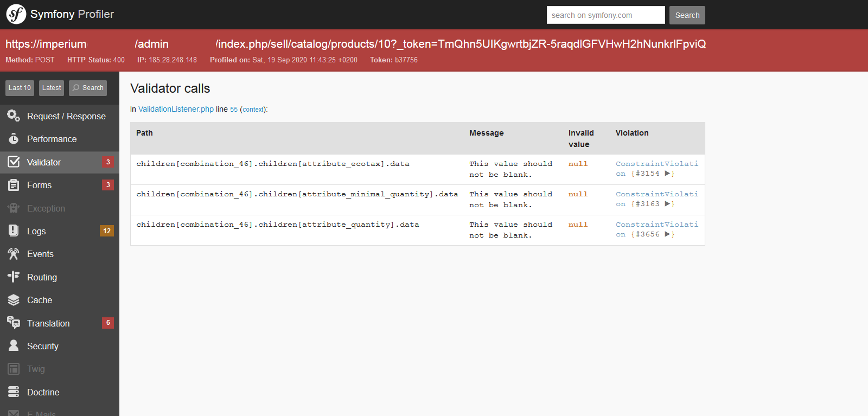The image size is (868, 416).
Task: Open the Events menu item
Action: [60, 254]
